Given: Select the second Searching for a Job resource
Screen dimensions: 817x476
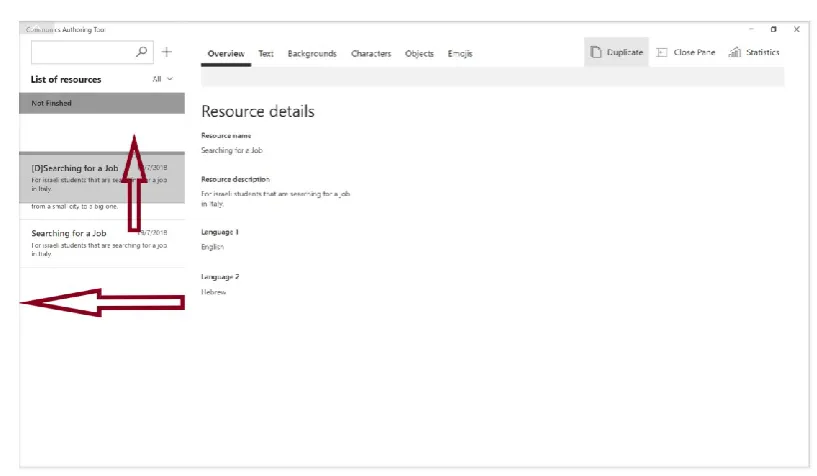Looking at the screenshot, I should 102,243.
